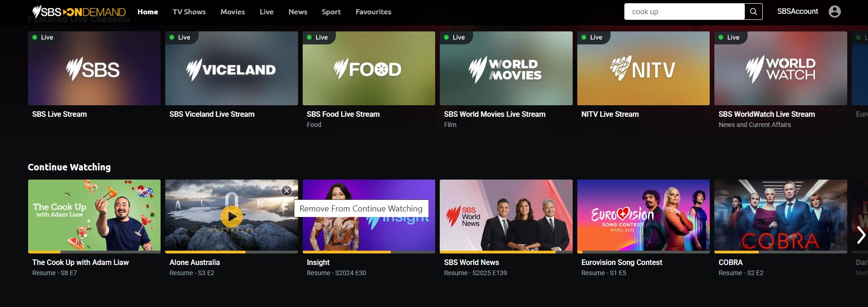Switch to the Live section
The image size is (868, 307).
coord(267,12)
